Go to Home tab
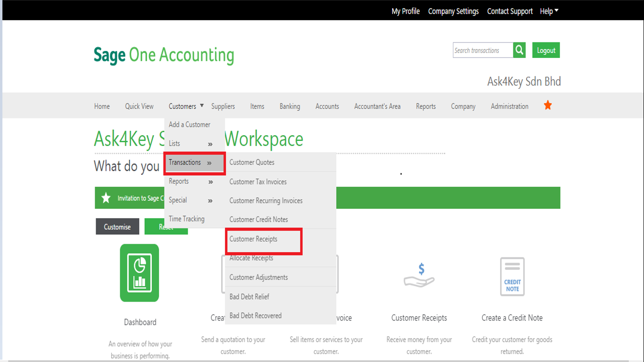The image size is (644, 362). (x=102, y=106)
